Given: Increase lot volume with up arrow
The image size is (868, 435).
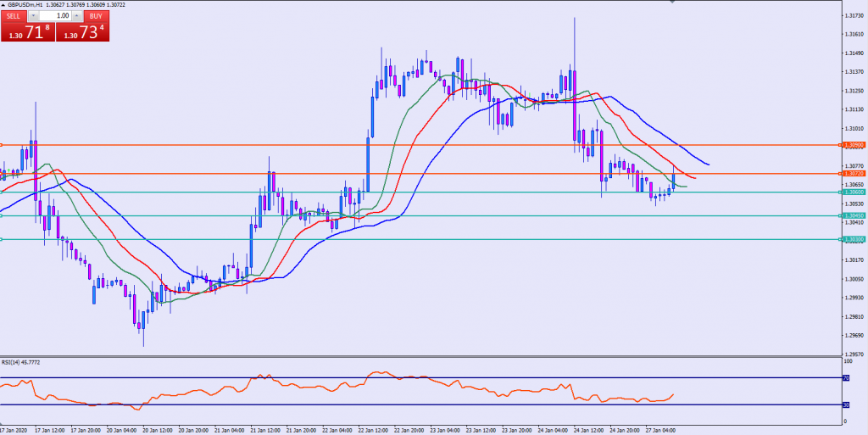Looking at the screenshot, I should [x=77, y=15].
